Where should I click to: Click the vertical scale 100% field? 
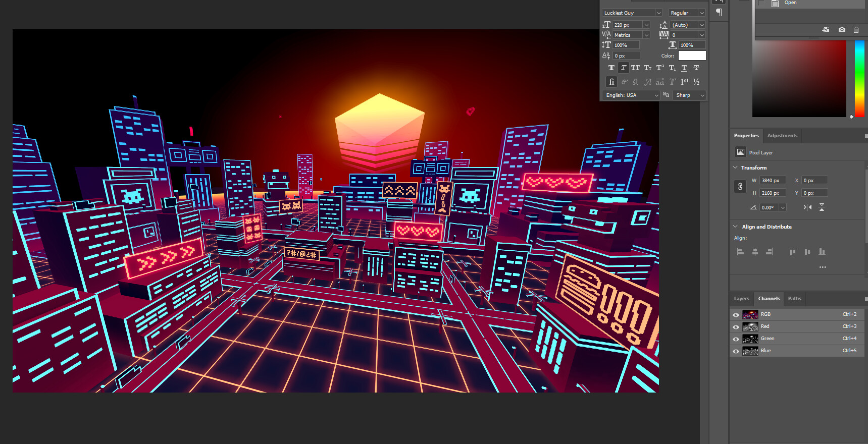626,45
